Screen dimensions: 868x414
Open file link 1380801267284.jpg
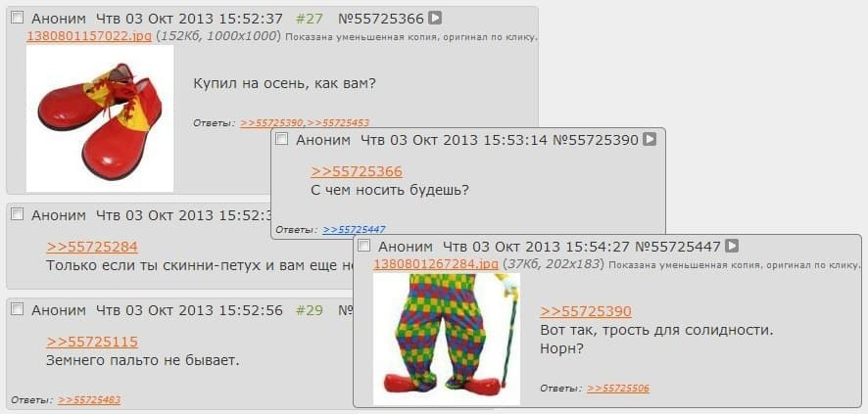click(436, 264)
